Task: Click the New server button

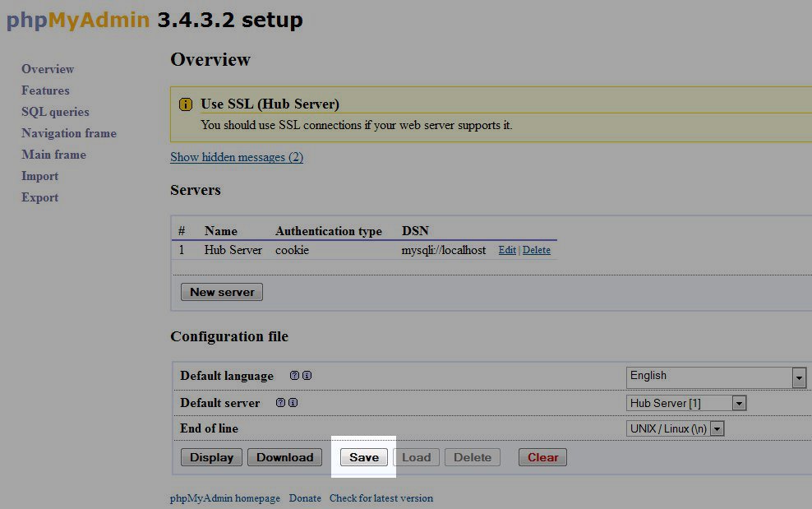Action: coord(222,292)
